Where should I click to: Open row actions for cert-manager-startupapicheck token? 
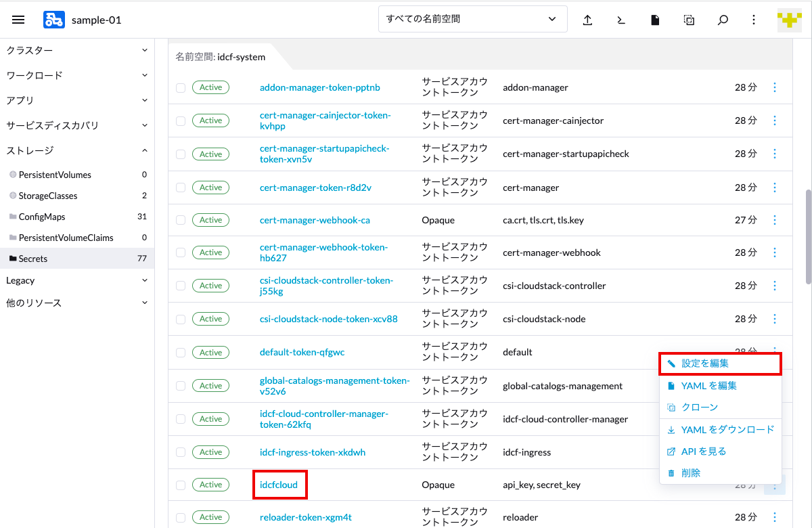[775, 154]
